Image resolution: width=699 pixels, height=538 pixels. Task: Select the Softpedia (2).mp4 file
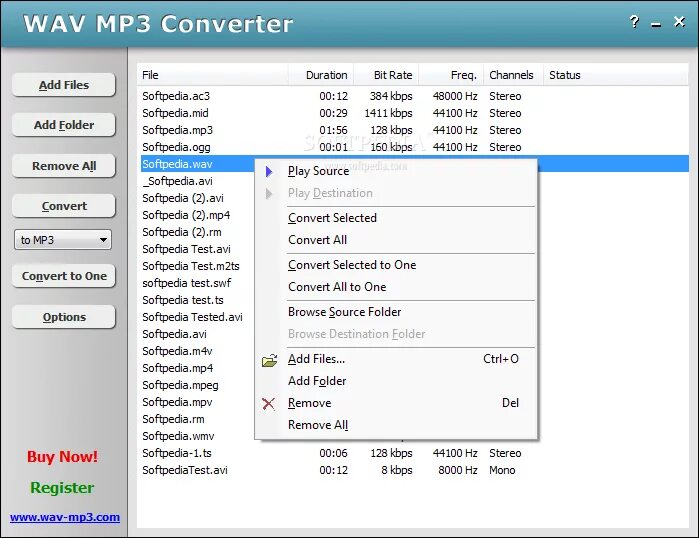point(186,215)
